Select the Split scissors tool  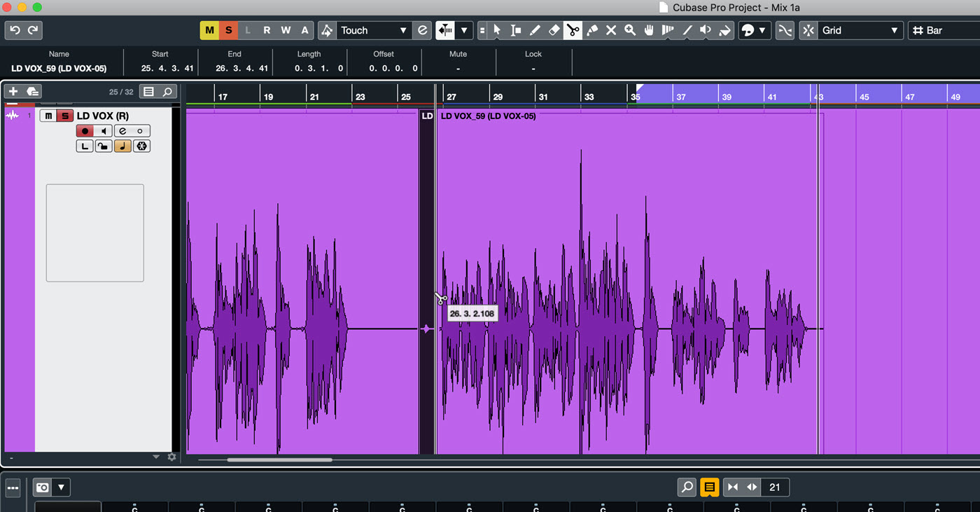[573, 30]
